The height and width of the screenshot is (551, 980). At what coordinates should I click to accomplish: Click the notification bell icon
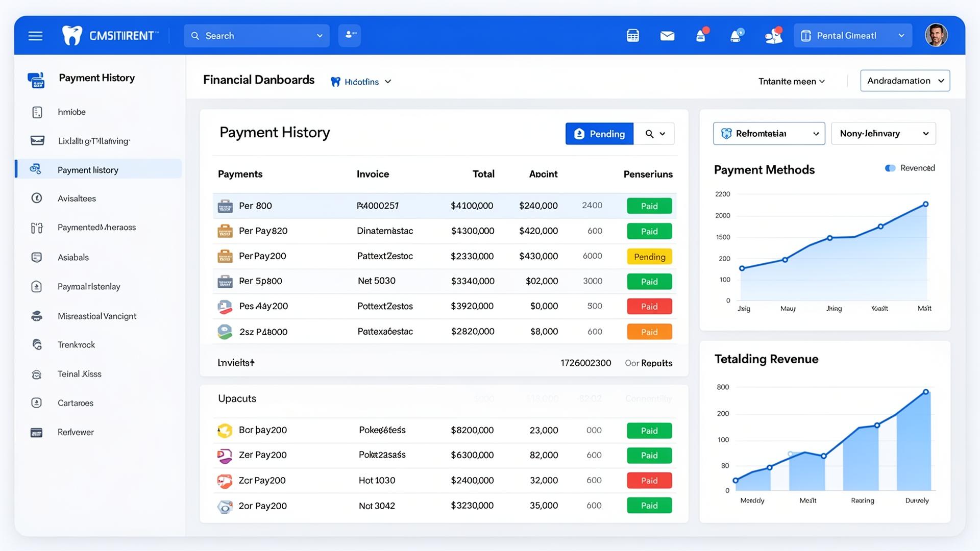click(x=736, y=36)
